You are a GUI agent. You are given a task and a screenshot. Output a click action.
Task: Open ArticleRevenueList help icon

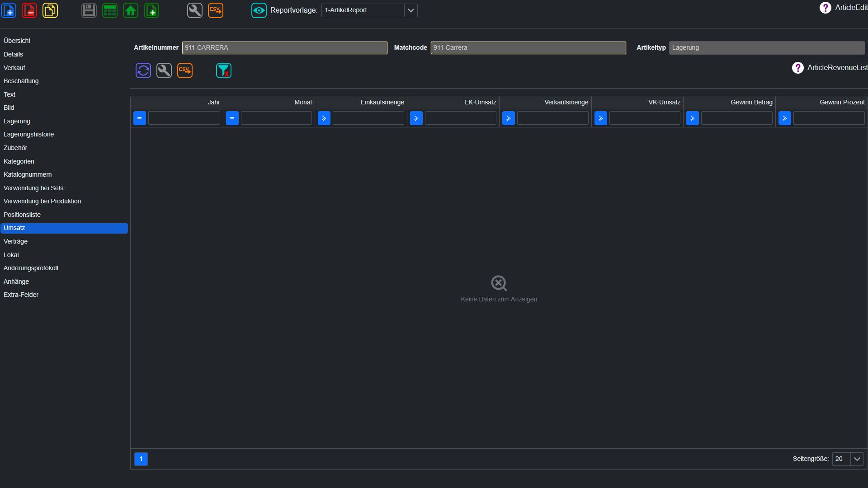click(x=798, y=68)
